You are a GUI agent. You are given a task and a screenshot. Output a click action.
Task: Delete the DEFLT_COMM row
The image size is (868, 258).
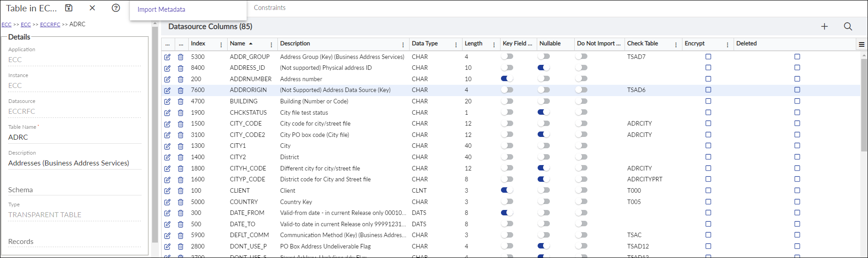pyautogui.click(x=181, y=235)
